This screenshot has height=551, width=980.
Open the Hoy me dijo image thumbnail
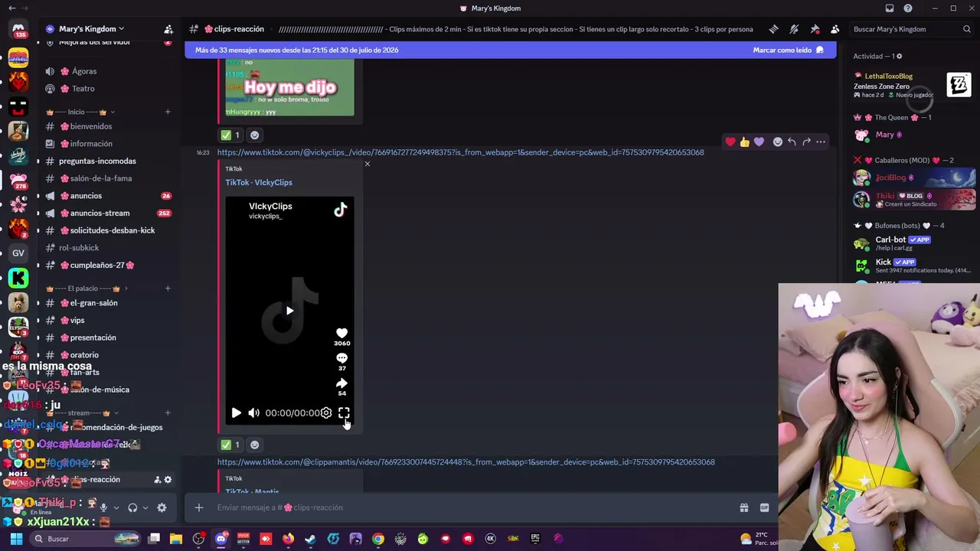coord(290,89)
